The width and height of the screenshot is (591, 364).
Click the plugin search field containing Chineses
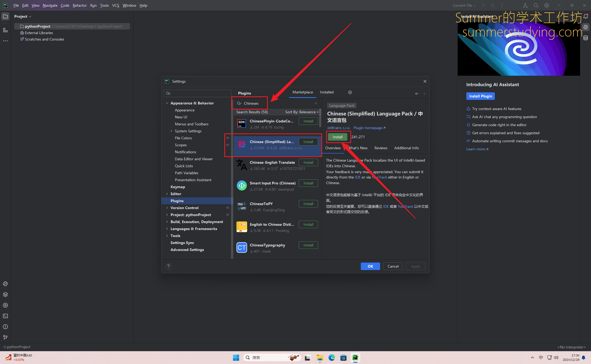click(x=277, y=103)
